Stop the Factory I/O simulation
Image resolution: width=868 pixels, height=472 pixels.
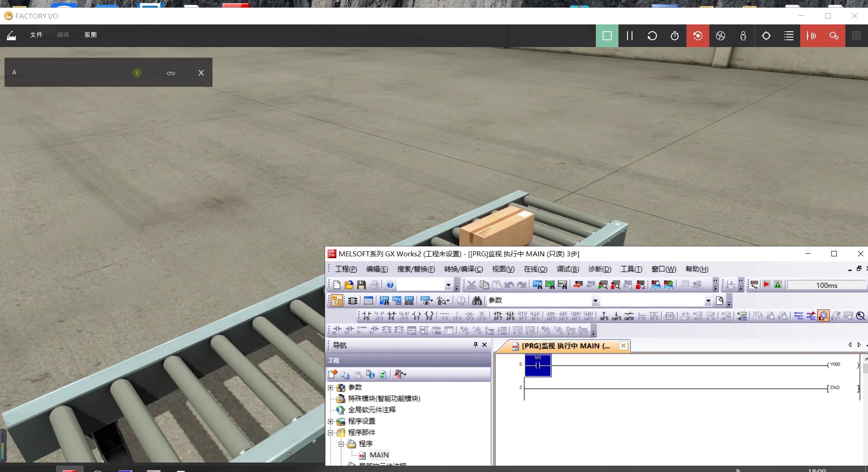[607, 36]
